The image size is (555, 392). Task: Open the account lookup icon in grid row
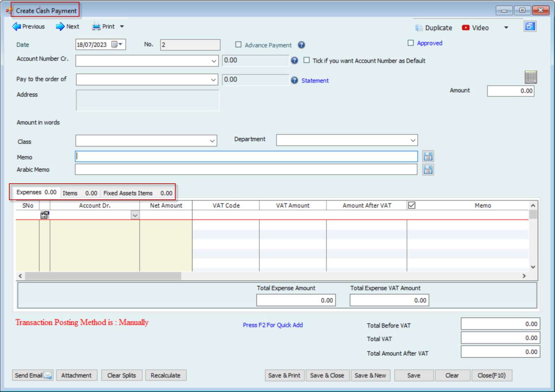point(44,215)
